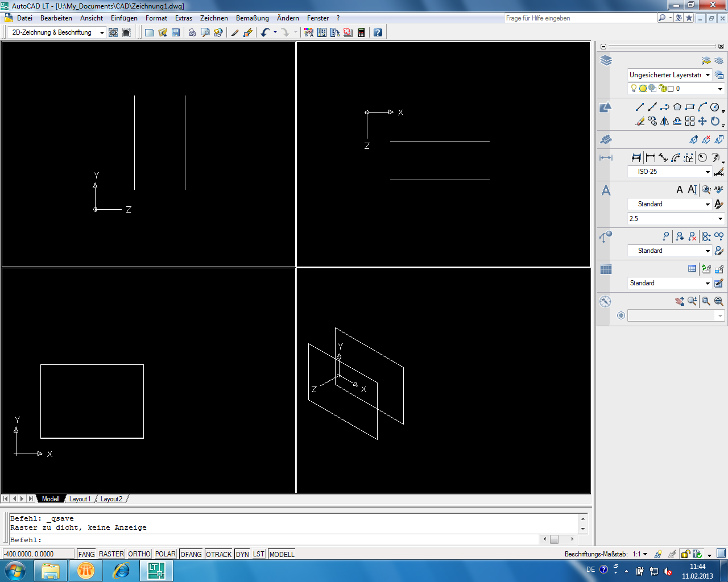This screenshot has height=582, width=728.
Task: Switch to the Layout2 tab
Action: pyautogui.click(x=111, y=499)
